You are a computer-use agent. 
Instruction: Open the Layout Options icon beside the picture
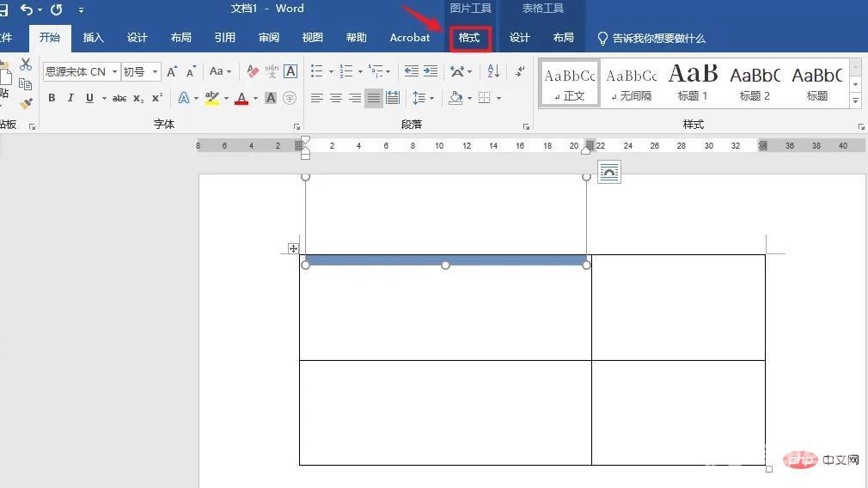(608, 172)
